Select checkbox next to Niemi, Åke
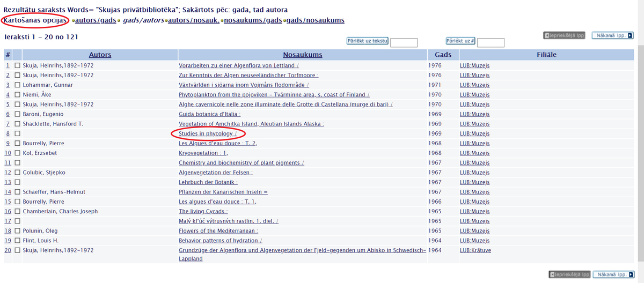The height and width of the screenshot is (283, 644). point(17,95)
